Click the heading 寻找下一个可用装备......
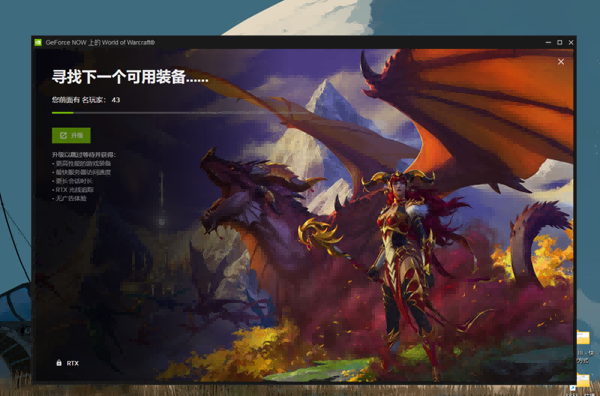Image resolution: width=600 pixels, height=396 pixels. point(130,77)
